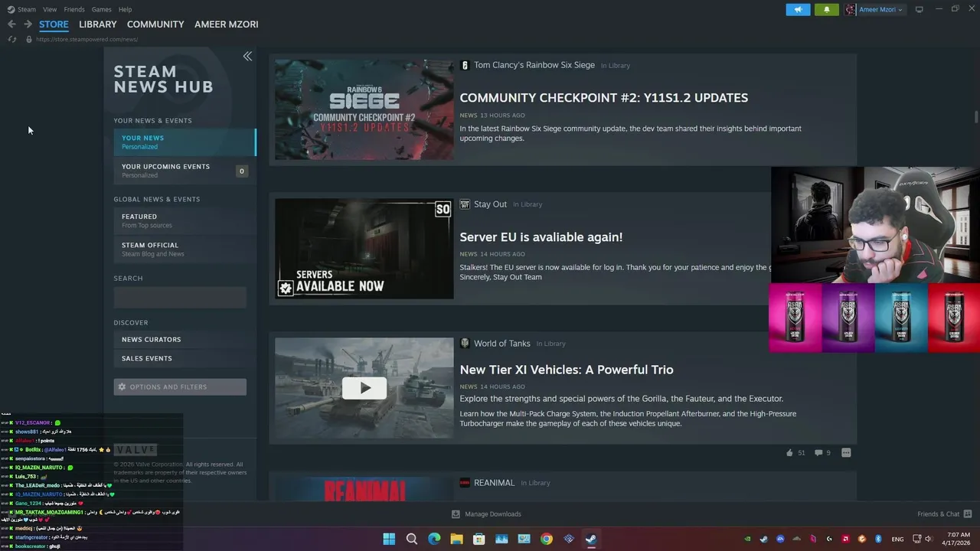The width and height of the screenshot is (980, 551).
Task: Reload the store page
Action: [11, 39]
